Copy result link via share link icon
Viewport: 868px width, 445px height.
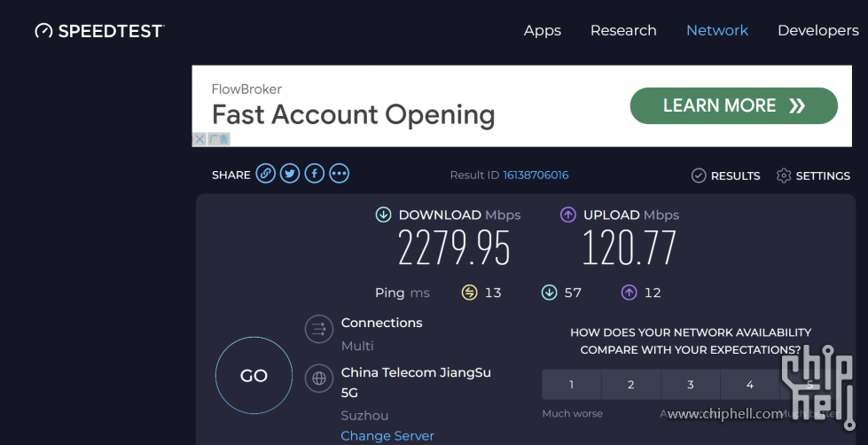click(266, 173)
